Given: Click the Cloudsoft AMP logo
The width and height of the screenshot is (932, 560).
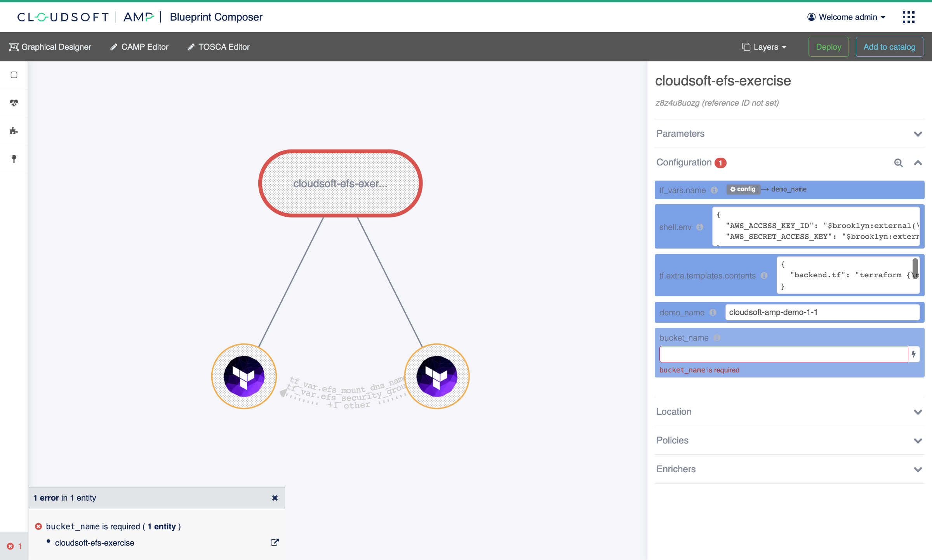Looking at the screenshot, I should tap(86, 17).
